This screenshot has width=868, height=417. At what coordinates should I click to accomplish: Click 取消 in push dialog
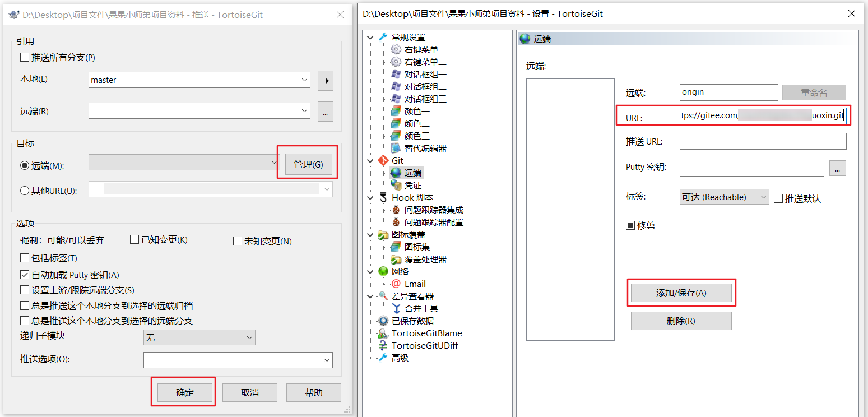250,392
